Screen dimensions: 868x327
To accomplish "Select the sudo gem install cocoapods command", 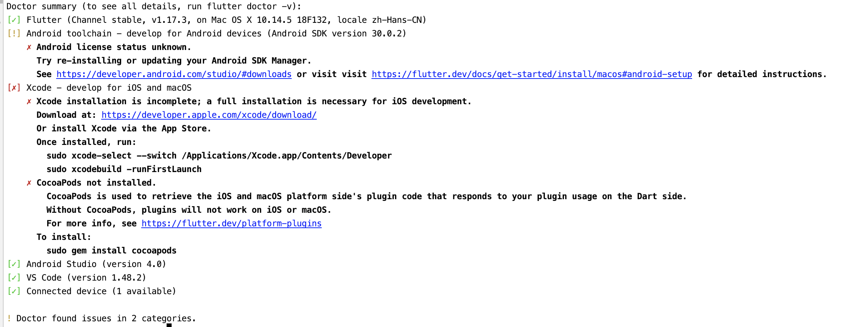I will 112,251.
